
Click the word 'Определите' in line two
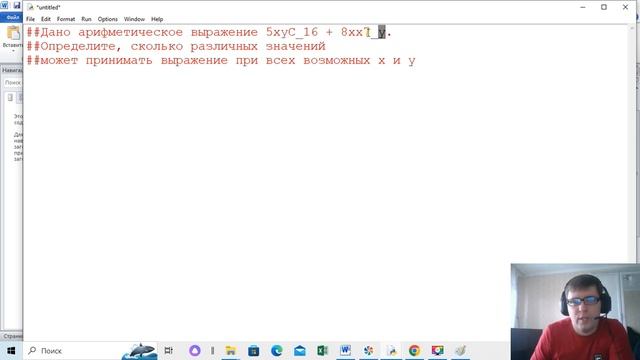[x=78, y=47]
